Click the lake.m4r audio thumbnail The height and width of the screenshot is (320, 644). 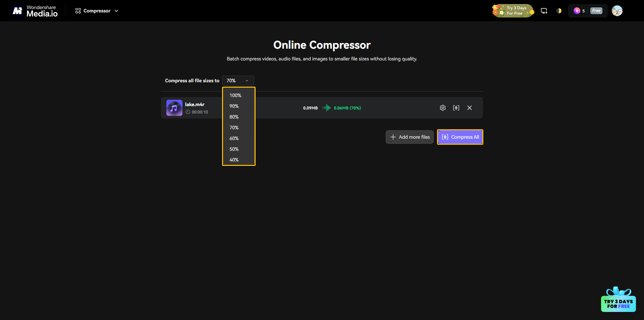174,108
